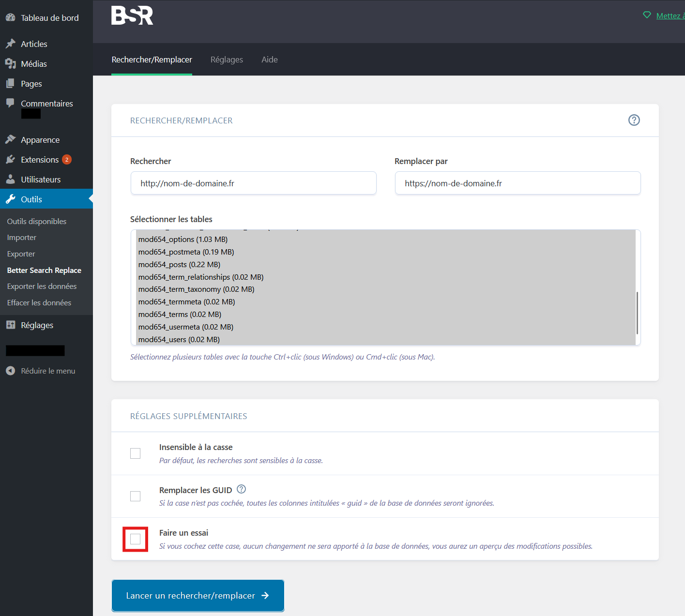Click the table list scrollbar
685x616 pixels.
point(637,313)
